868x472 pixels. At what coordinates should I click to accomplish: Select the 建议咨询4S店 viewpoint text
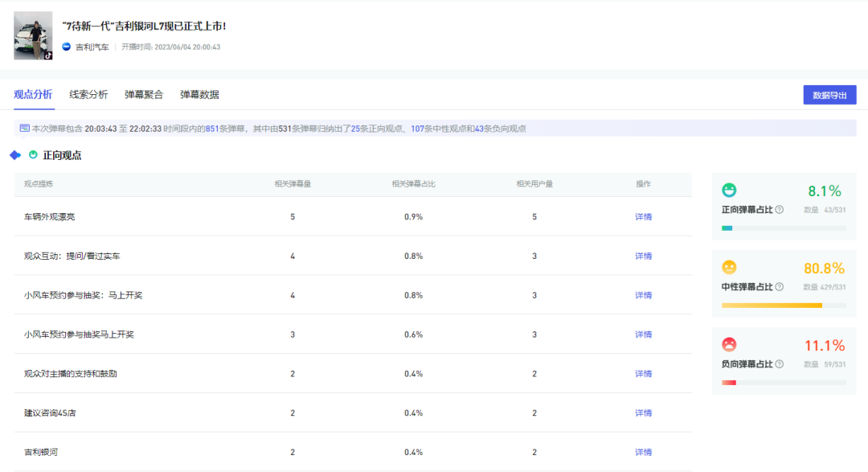(50, 413)
